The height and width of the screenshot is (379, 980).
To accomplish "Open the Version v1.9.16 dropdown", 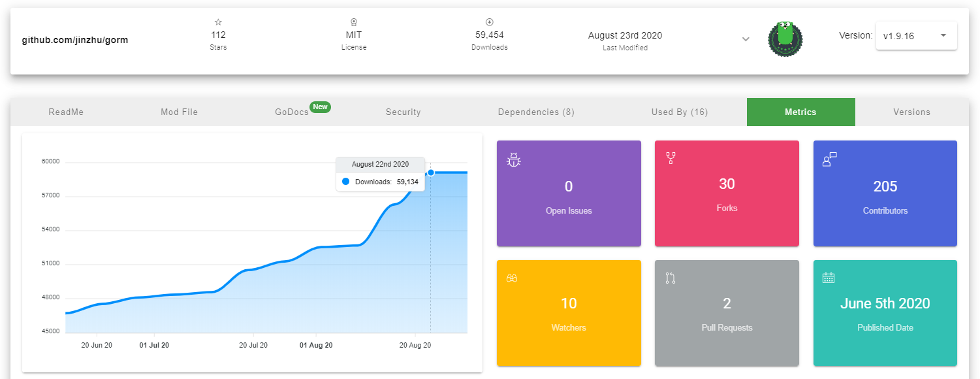I will pos(916,36).
